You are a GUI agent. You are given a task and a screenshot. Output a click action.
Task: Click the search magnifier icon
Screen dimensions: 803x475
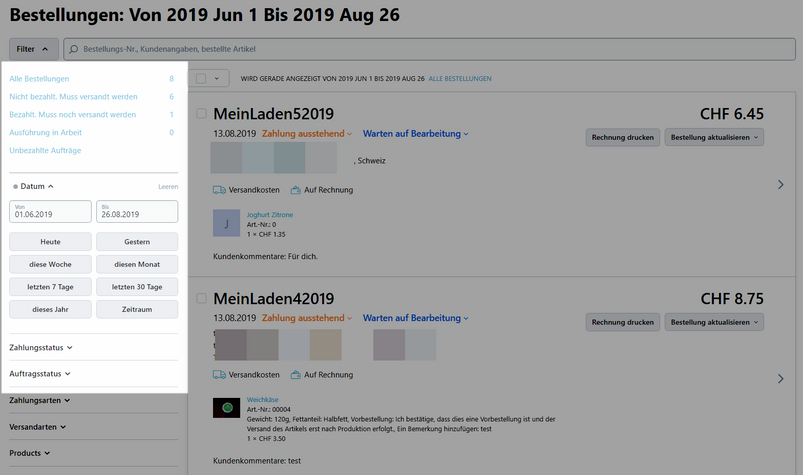[x=74, y=49]
